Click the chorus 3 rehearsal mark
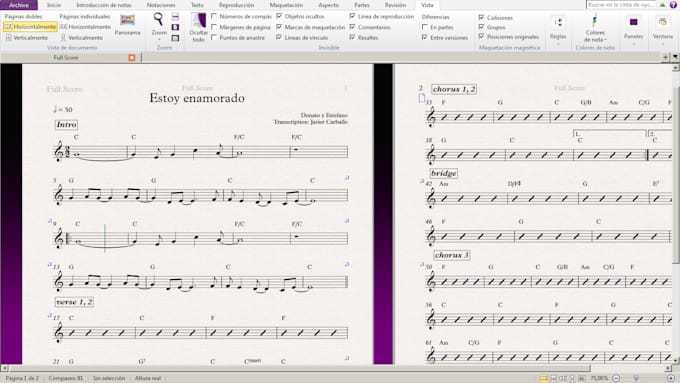This screenshot has width=680, height=383. pos(451,255)
